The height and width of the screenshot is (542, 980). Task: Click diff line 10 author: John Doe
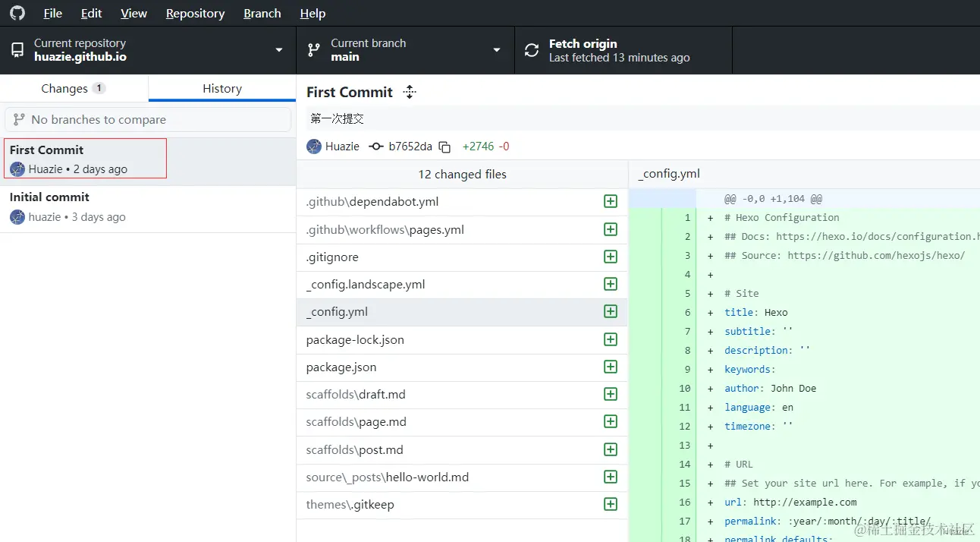[770, 388]
